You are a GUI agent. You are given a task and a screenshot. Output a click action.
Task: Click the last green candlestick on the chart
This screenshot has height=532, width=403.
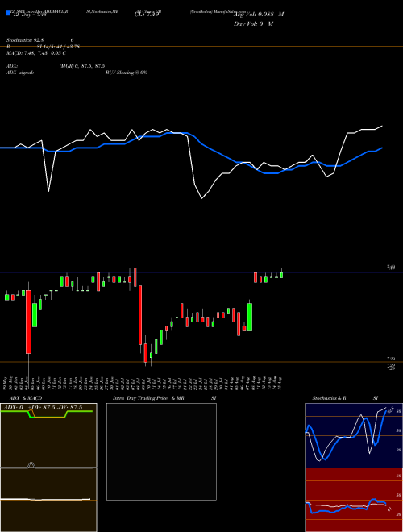[x=281, y=275]
